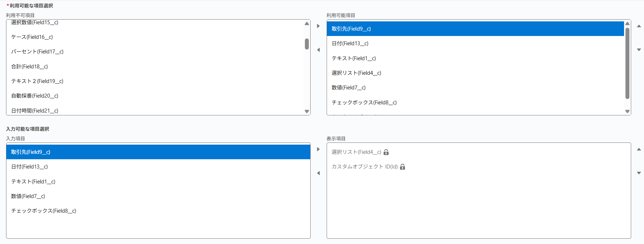The width and height of the screenshot is (644, 244).
Task: Select 自動採番(Field20__c) in unavailable list
Action: pos(35,96)
